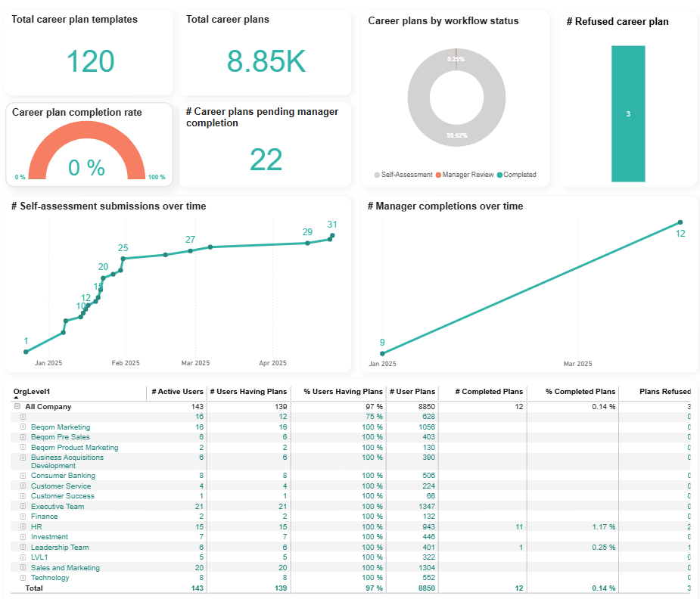700x599 pixels.
Task: Collapse the All Company row
Action: pyautogui.click(x=17, y=407)
